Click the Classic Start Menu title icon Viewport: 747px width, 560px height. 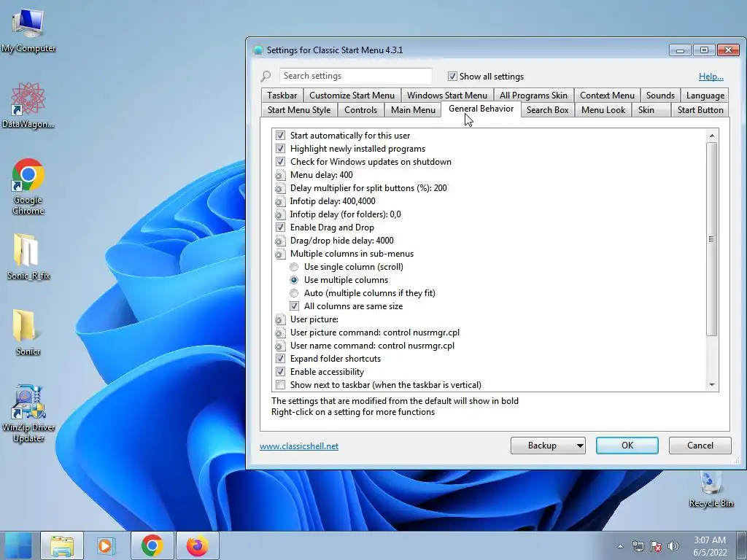258,50
